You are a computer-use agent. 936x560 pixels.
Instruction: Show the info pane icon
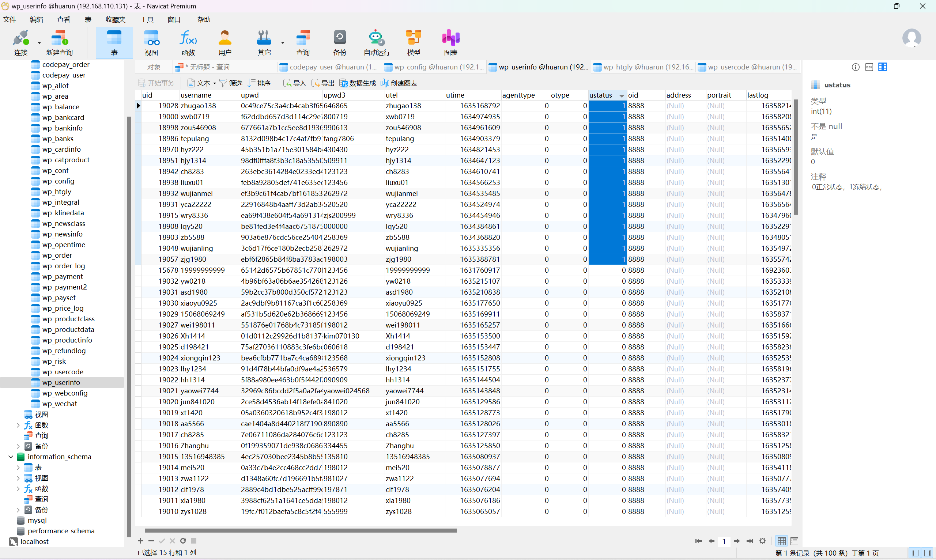coord(855,67)
